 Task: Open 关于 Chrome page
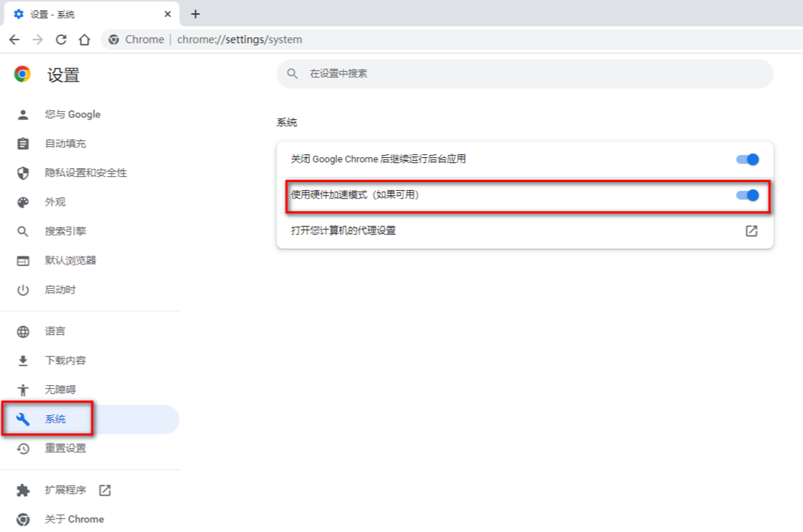(75, 519)
